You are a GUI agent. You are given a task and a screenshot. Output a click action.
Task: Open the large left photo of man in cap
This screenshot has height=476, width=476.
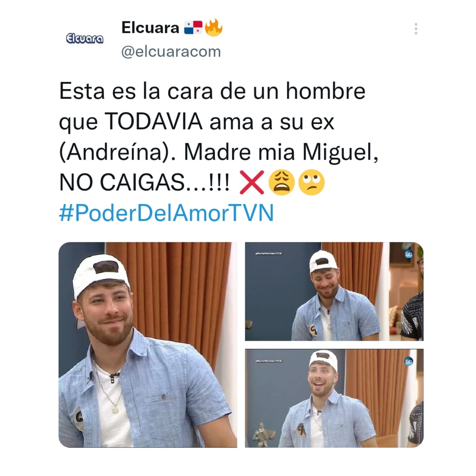click(x=148, y=345)
